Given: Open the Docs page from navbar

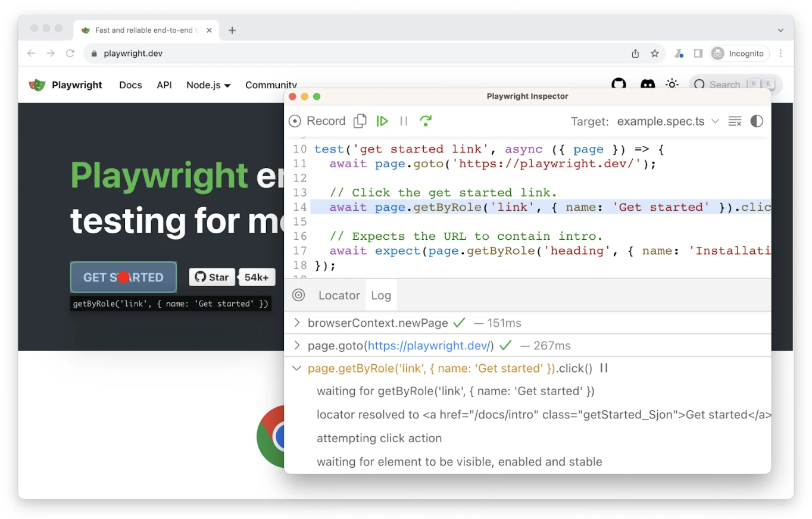Looking at the screenshot, I should [x=130, y=85].
